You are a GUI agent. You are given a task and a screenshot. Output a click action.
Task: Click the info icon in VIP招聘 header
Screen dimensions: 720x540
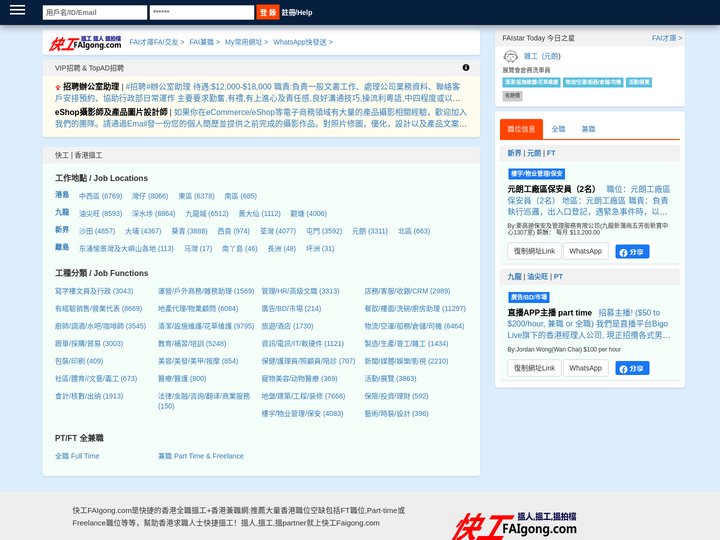coord(466,68)
